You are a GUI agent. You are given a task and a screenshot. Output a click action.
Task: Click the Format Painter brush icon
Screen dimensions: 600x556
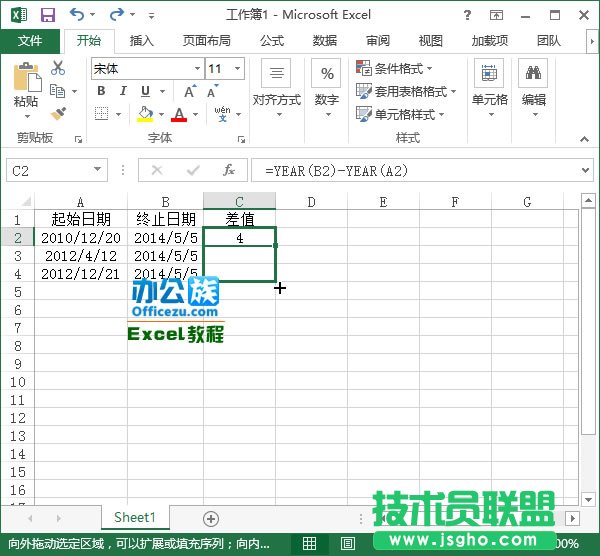(57, 114)
